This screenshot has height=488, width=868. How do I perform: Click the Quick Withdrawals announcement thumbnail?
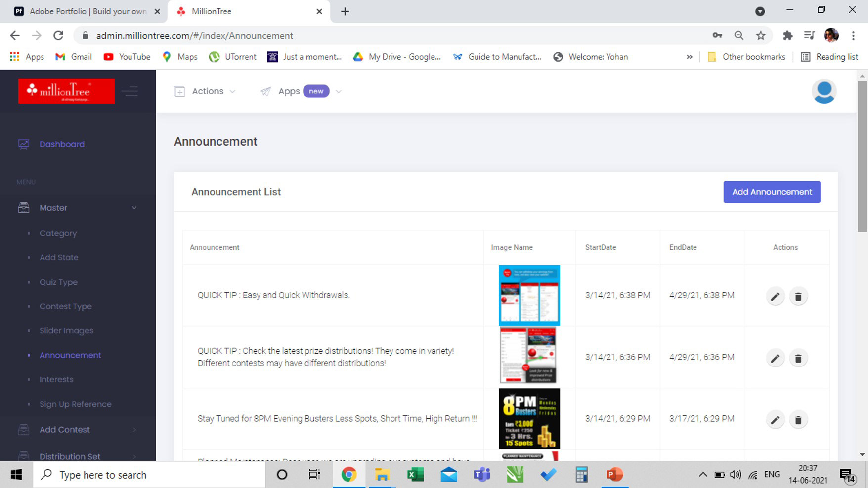[x=529, y=295]
